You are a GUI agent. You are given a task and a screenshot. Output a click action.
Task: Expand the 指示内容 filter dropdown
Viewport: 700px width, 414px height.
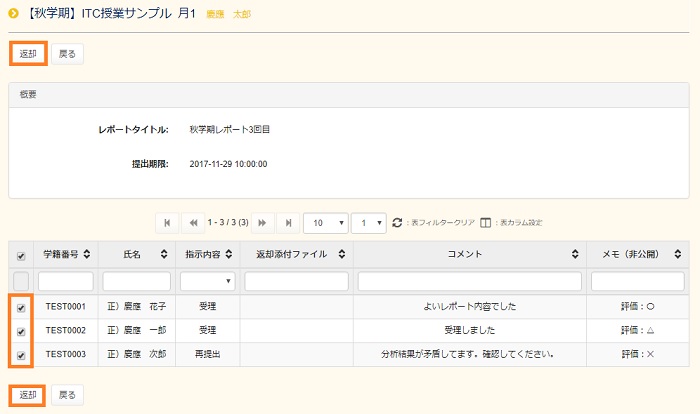point(207,281)
